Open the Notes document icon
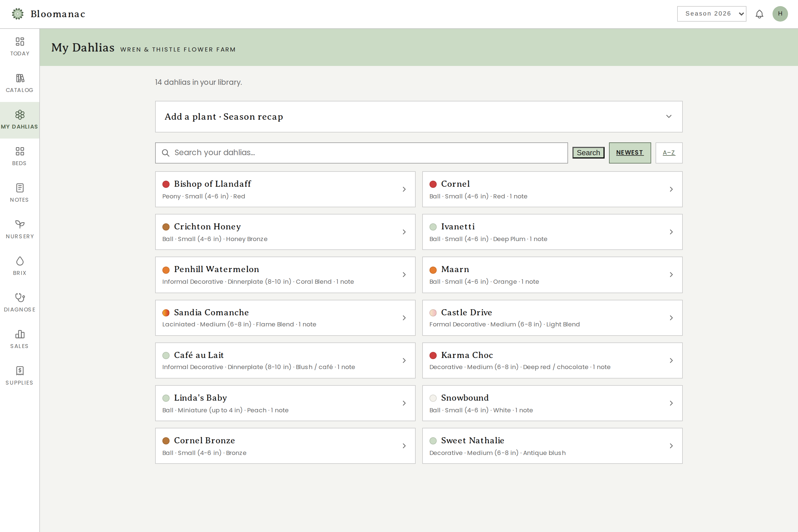 (20, 188)
